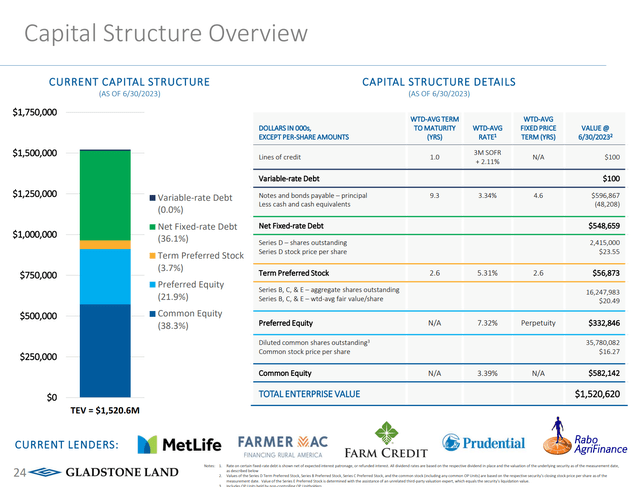Screen dimensions: 640x487
Task: Click the 'CAPITAL STRUCTURE DETAILS' heading
Action: (x=439, y=82)
